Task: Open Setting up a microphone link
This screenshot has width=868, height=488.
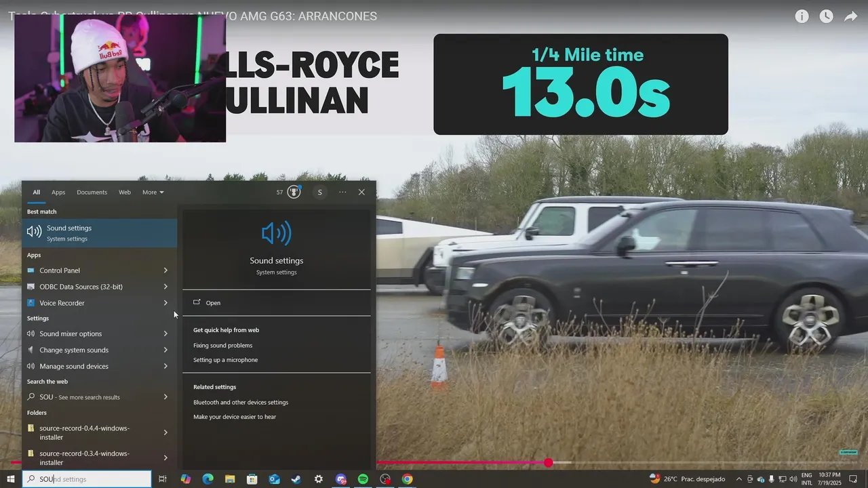Action: (225, 360)
